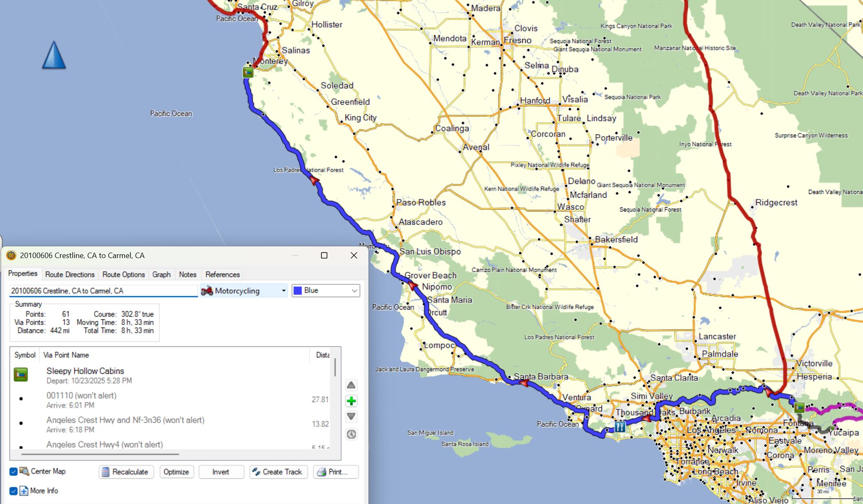The width and height of the screenshot is (863, 504).
Task: Open the Blue route color dropdown
Action: tap(326, 291)
